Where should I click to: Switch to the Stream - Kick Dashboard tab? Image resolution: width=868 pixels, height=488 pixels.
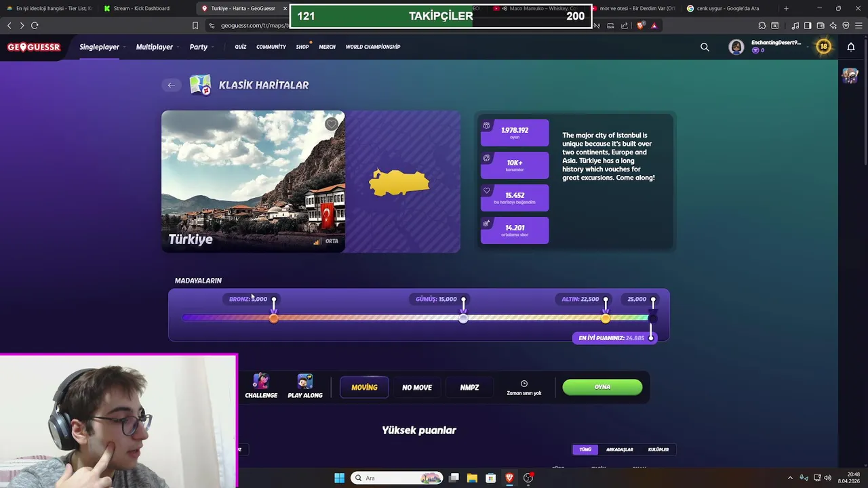coord(141,8)
